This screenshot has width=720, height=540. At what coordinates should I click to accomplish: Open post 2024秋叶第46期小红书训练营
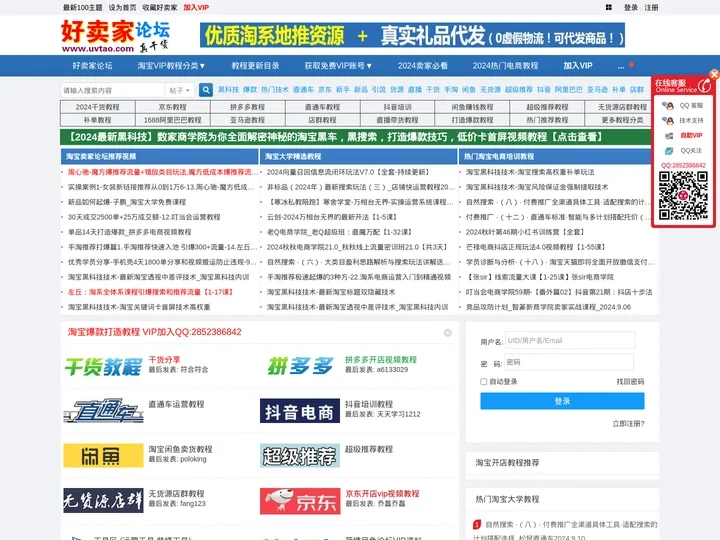pos(525,232)
